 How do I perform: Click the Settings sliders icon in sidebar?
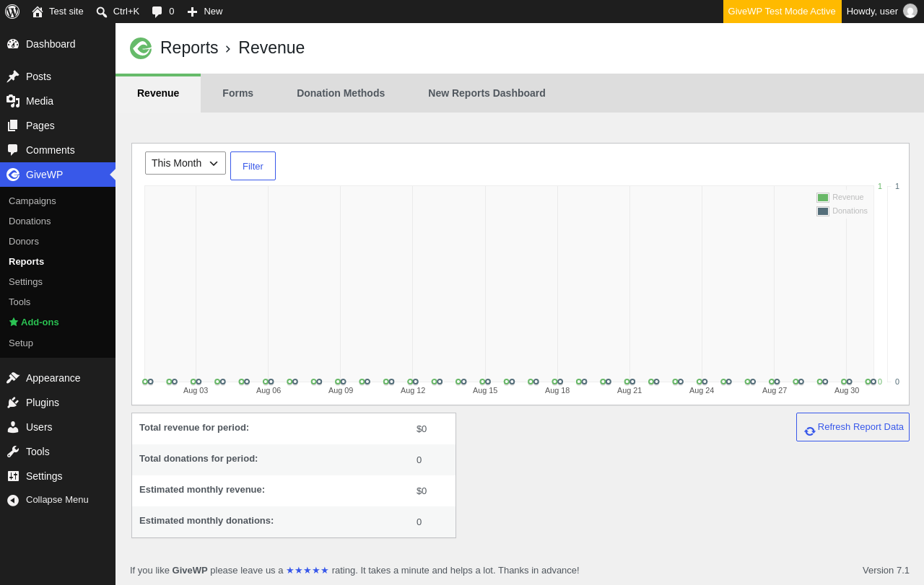tap(13, 476)
